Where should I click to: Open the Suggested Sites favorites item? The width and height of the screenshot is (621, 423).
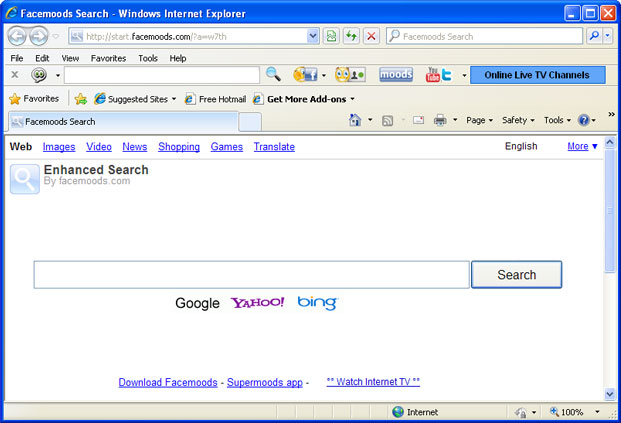pyautogui.click(x=135, y=99)
